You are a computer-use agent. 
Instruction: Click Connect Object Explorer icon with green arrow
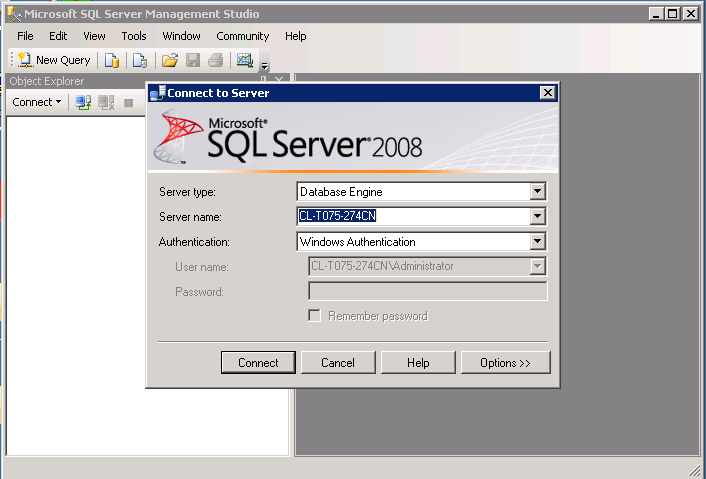pyautogui.click(x=83, y=102)
